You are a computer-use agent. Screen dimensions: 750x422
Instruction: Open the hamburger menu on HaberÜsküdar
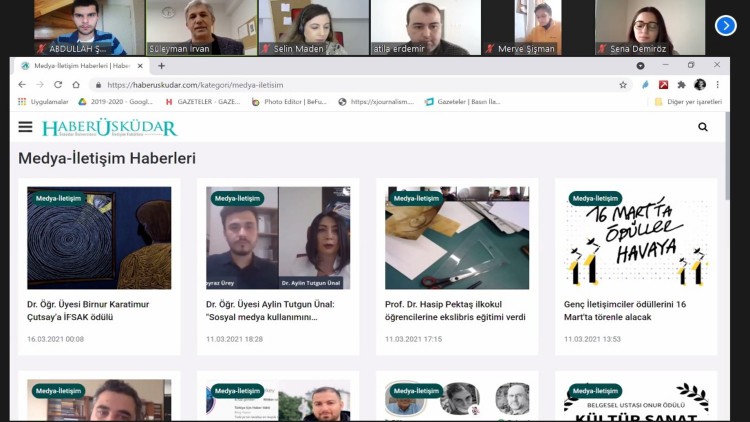pyautogui.click(x=24, y=127)
